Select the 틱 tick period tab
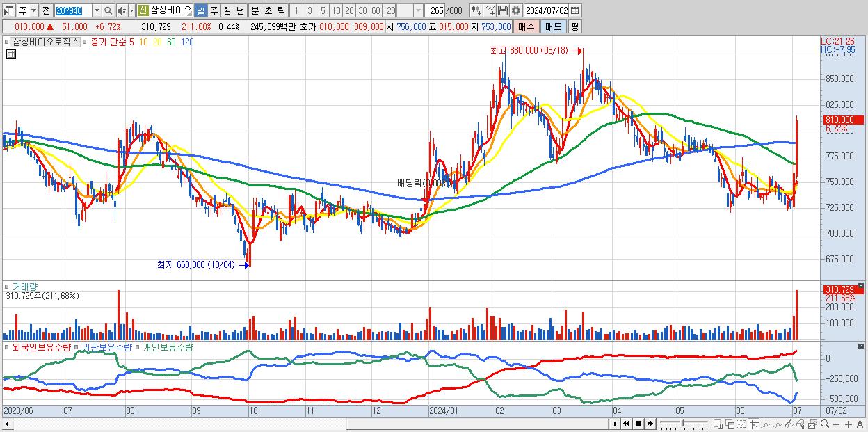868x432 pixels. click(281, 10)
